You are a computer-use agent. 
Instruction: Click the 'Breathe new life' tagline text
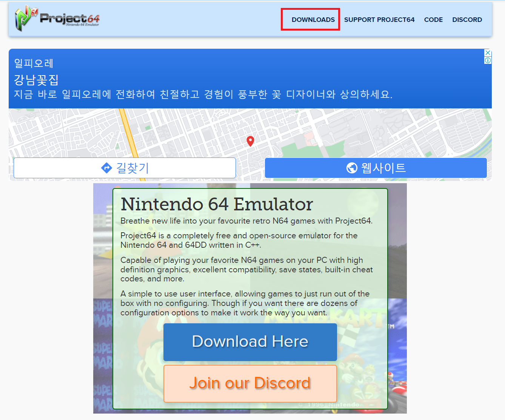tap(246, 221)
